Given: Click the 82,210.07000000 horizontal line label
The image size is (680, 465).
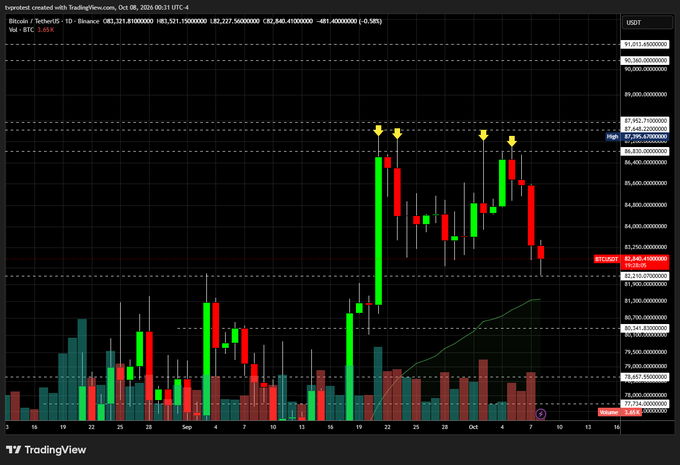Looking at the screenshot, I should click(x=645, y=276).
